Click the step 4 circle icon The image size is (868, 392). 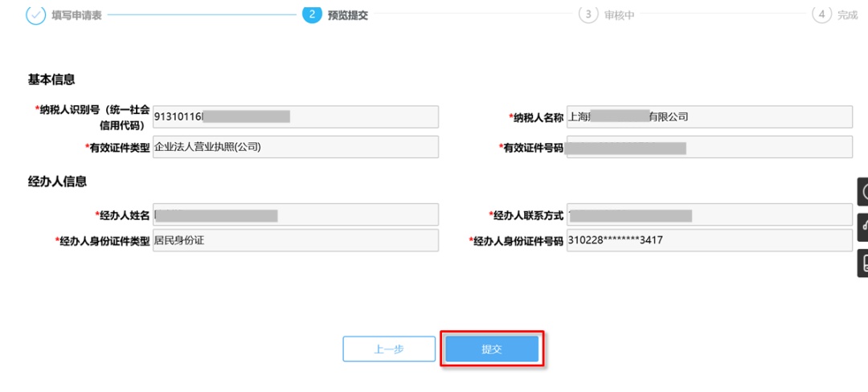point(821,14)
